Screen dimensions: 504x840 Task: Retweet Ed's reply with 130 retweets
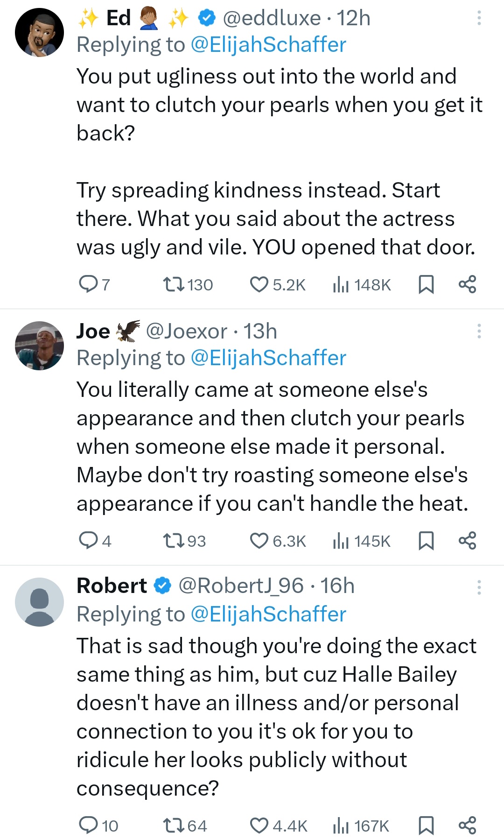(173, 284)
